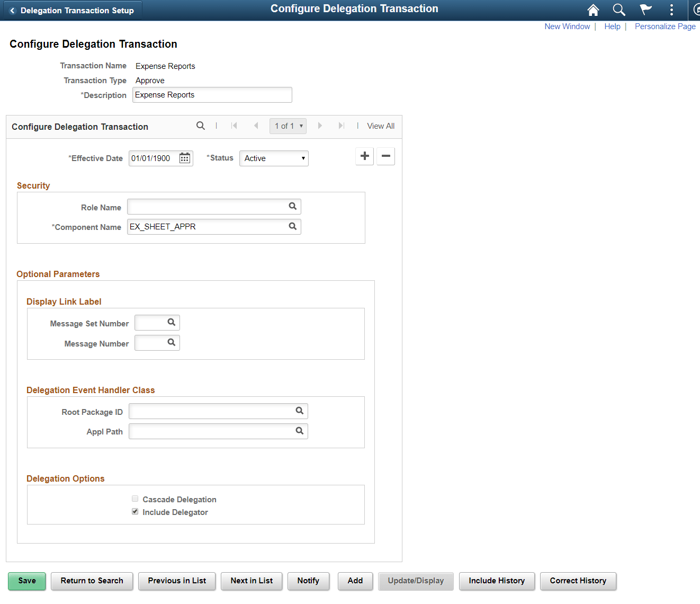Open the Effective Date calendar picker
The image size is (700, 604).
pos(184,158)
